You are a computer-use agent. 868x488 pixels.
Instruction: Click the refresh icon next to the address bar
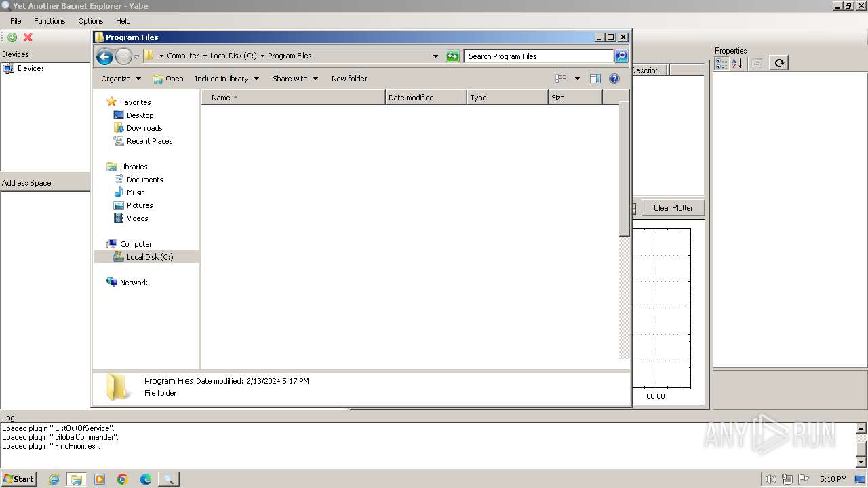point(452,56)
